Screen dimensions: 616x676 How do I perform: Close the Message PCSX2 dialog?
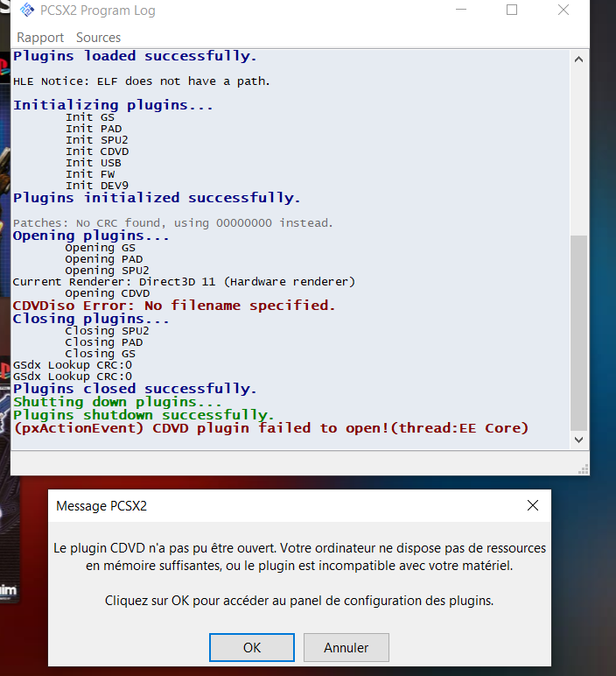pos(532,505)
